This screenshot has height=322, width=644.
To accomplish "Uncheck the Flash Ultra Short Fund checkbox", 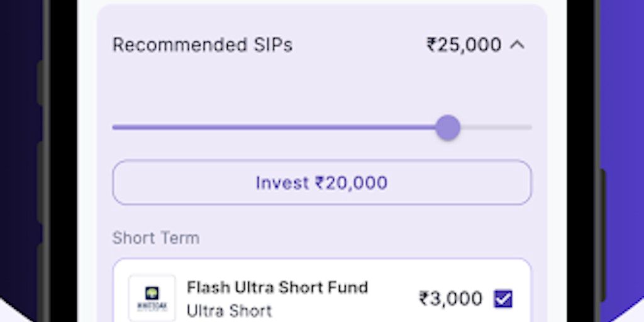I will tap(503, 299).
